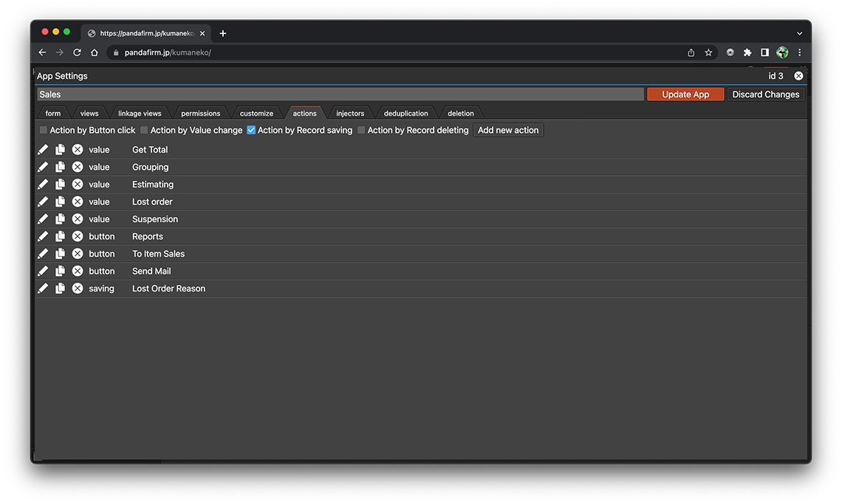Edit the Lost Order Reason saving action
Image resolution: width=842 pixels, height=504 pixels.
click(43, 289)
